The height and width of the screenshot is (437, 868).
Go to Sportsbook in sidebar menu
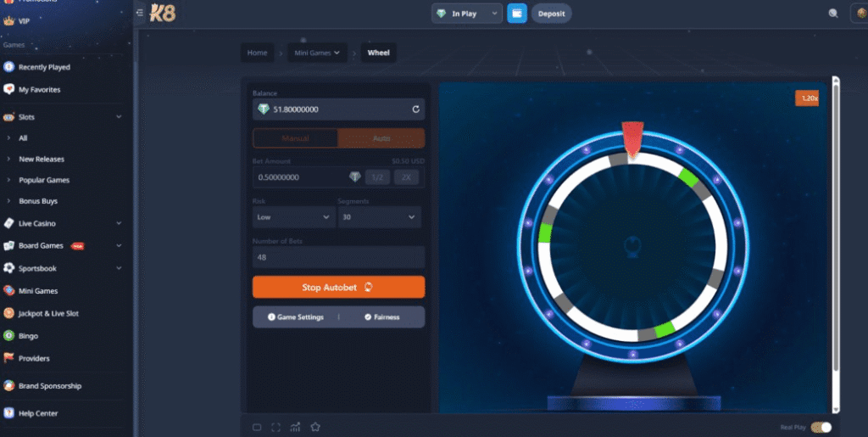point(38,268)
